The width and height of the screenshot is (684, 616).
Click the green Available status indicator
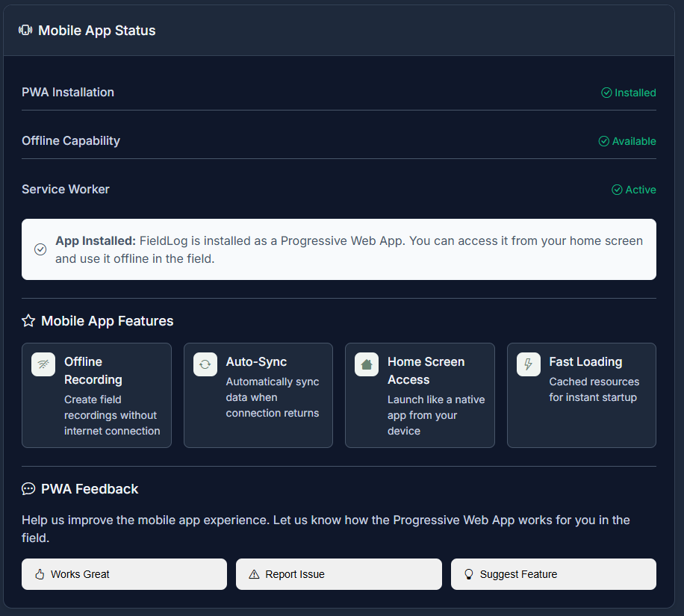click(627, 141)
